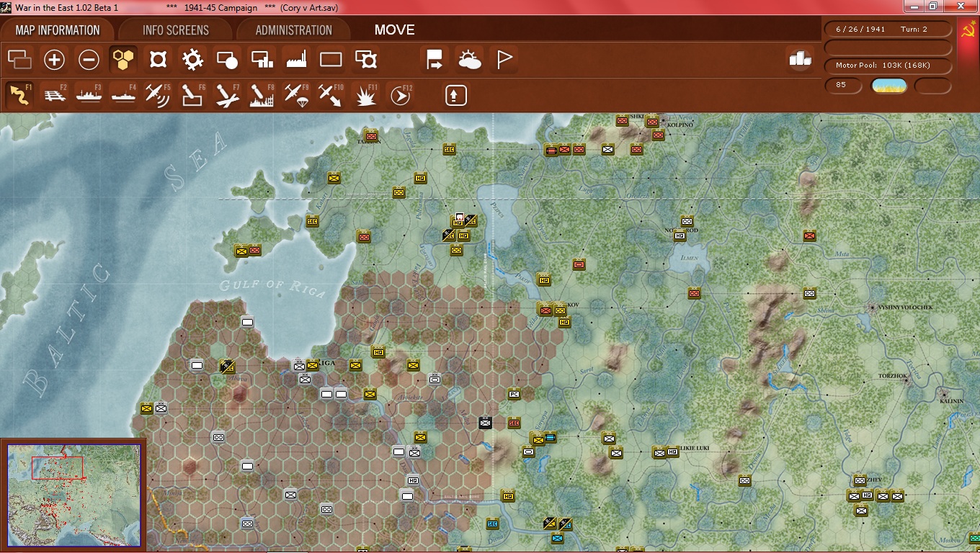Screen dimensions: 980x553
Task: Select the F4 amphibious ship mode
Action: click(123, 95)
